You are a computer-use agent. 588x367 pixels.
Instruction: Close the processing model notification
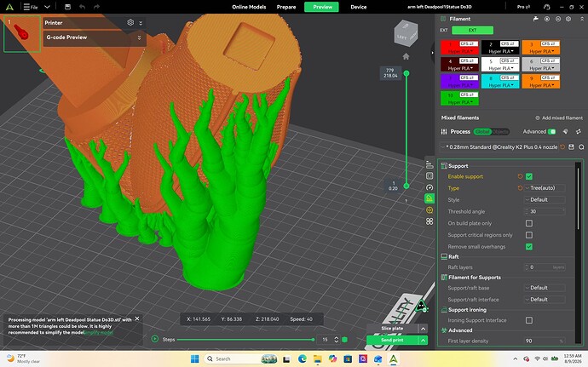(137, 318)
